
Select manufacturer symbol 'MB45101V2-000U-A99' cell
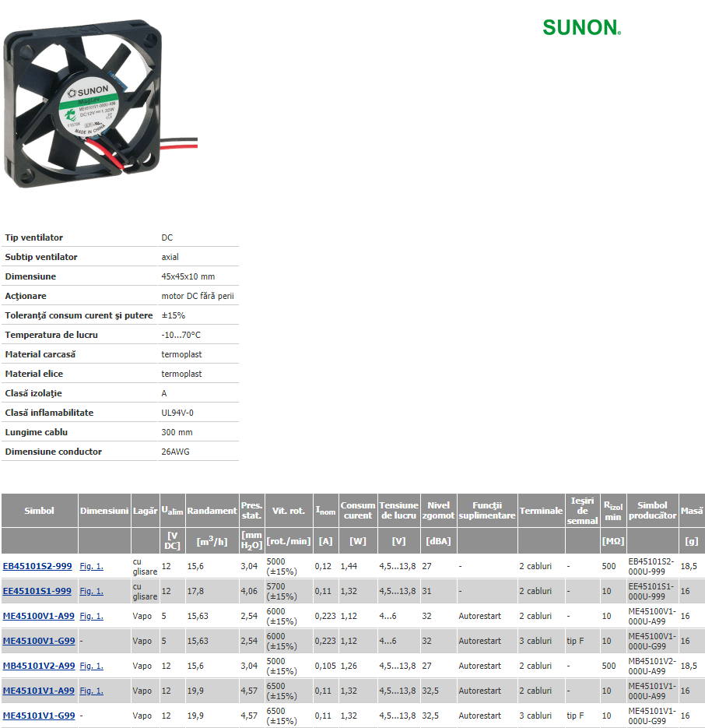pos(652,666)
